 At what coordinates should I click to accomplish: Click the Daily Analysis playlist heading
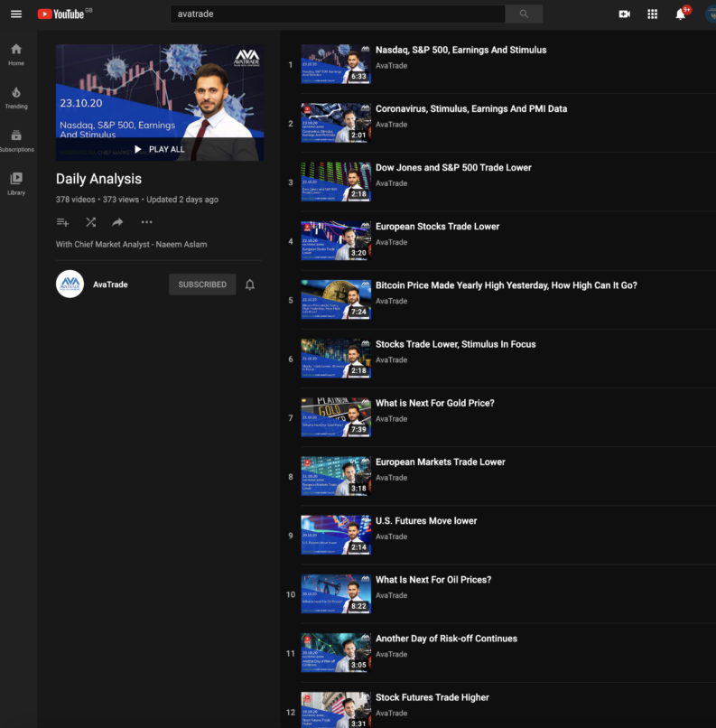click(x=98, y=179)
